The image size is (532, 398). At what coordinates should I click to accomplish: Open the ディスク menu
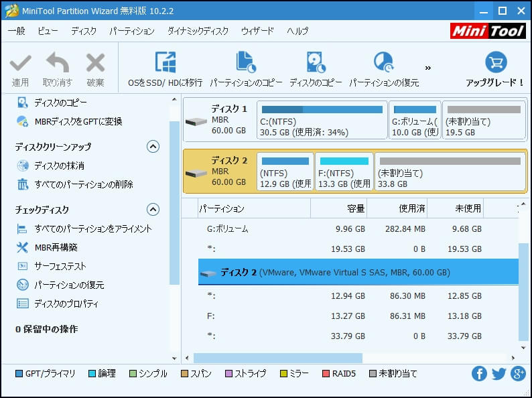pyautogui.click(x=84, y=31)
